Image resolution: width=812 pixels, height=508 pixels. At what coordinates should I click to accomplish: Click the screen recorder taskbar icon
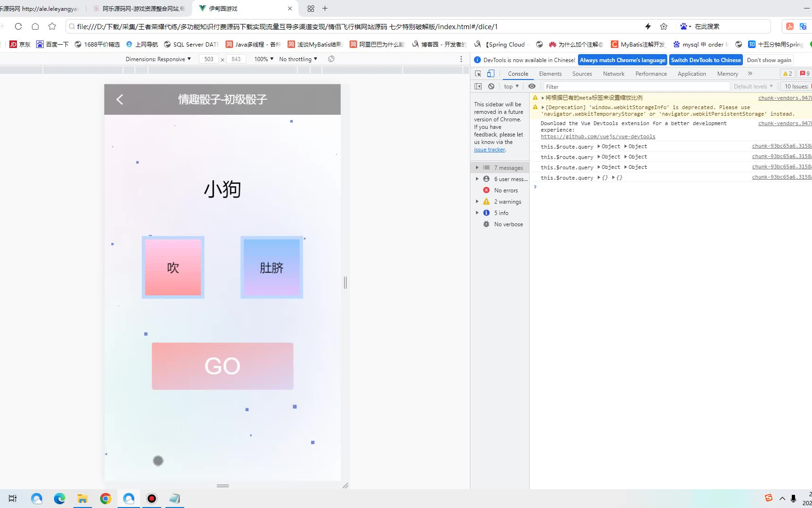[152, 499]
